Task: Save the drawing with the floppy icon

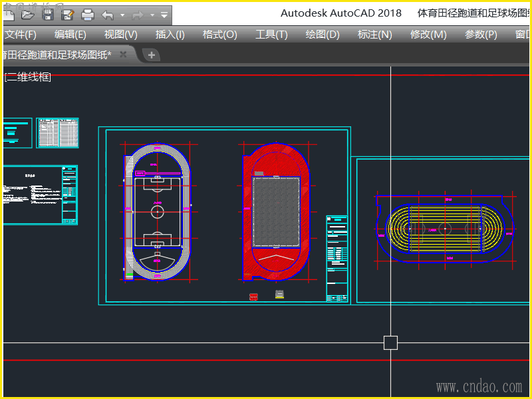Action: click(47, 14)
